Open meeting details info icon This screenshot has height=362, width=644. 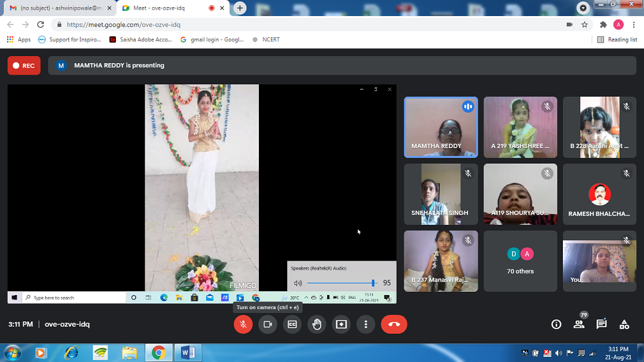(556, 324)
